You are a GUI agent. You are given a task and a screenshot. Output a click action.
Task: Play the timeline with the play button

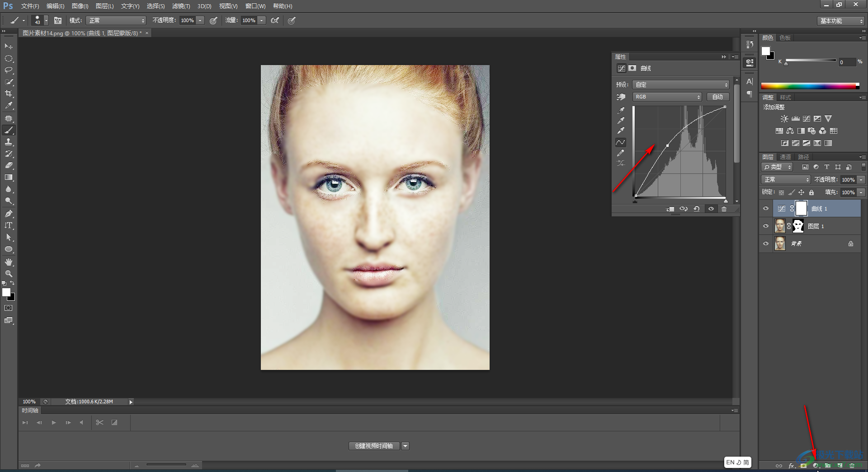[54, 423]
